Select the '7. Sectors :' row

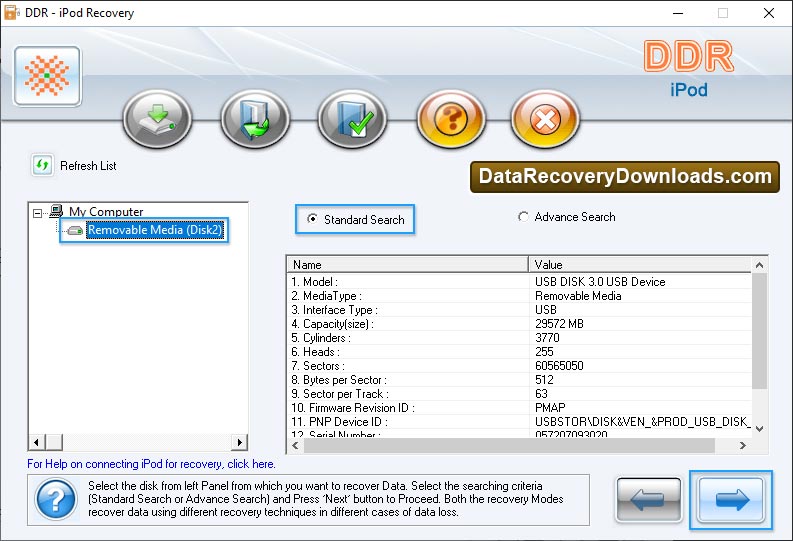519,366
